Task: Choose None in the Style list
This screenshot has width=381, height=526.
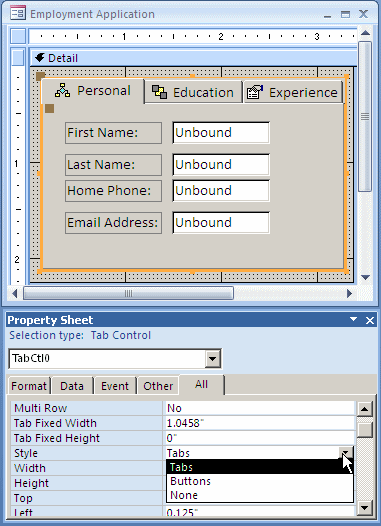Action: (x=260, y=495)
